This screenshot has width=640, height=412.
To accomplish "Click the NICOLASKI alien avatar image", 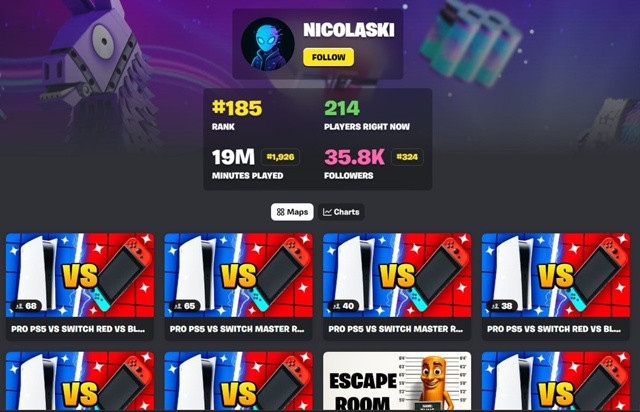I will click(267, 44).
